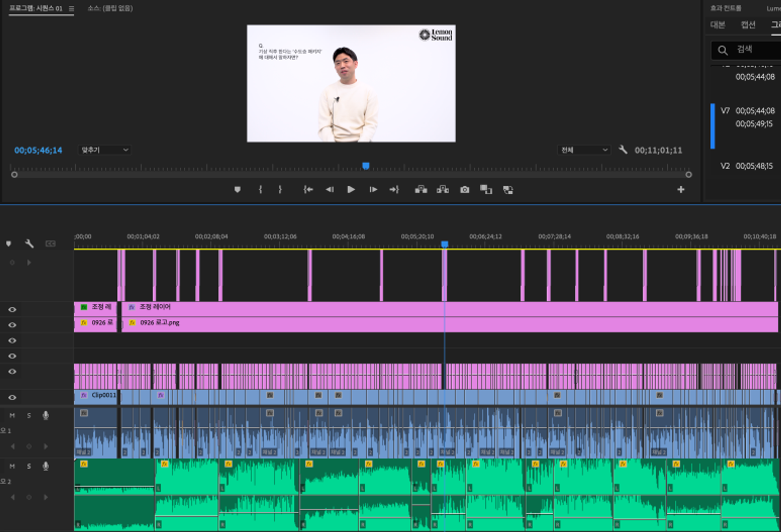781x532 pixels.
Task: Click the Export Frame camera icon
Action: click(x=465, y=190)
